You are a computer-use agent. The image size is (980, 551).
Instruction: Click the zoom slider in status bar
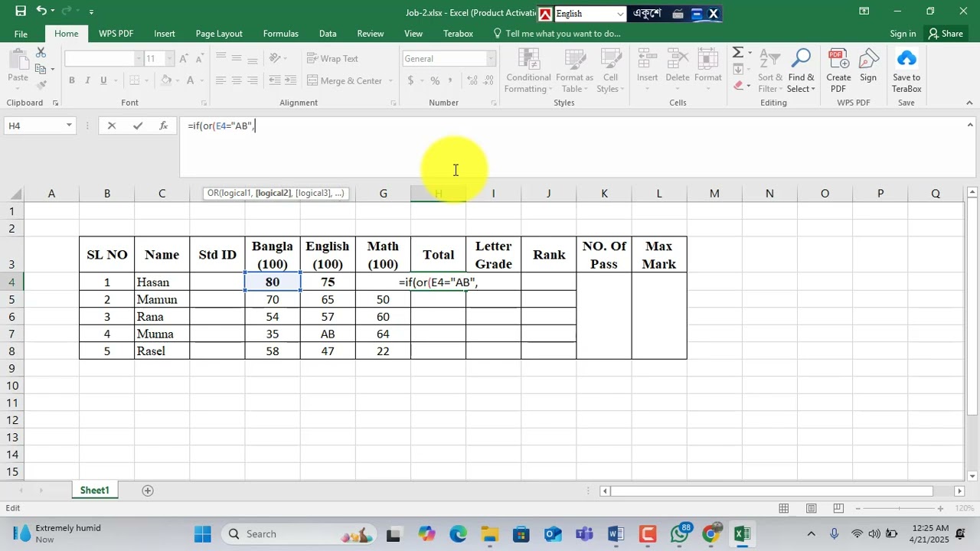(x=899, y=508)
